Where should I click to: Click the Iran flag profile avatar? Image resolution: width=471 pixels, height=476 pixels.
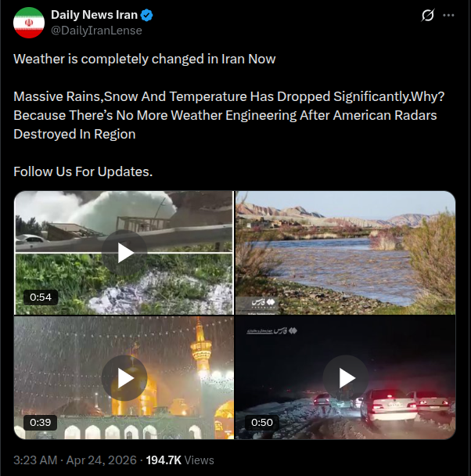coord(29,23)
